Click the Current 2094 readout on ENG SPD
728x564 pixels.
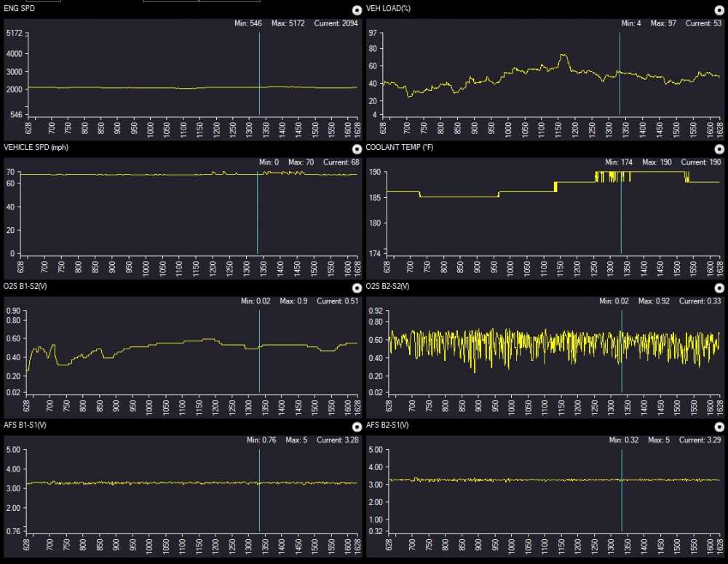(336, 23)
